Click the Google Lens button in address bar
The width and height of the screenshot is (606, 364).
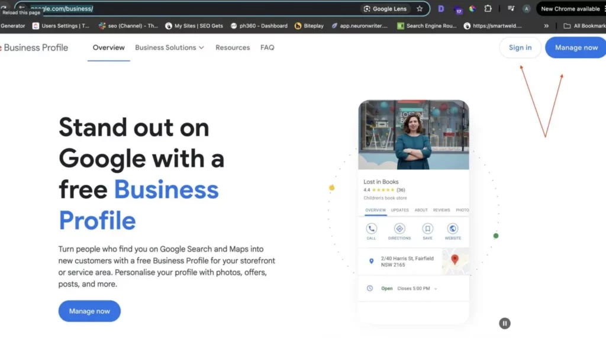click(385, 8)
